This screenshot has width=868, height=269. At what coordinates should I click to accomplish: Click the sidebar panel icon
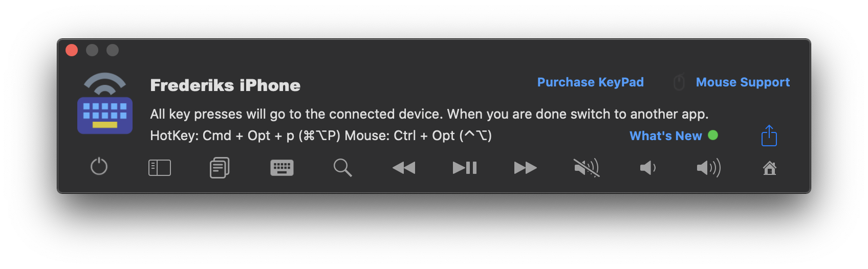coord(160,168)
